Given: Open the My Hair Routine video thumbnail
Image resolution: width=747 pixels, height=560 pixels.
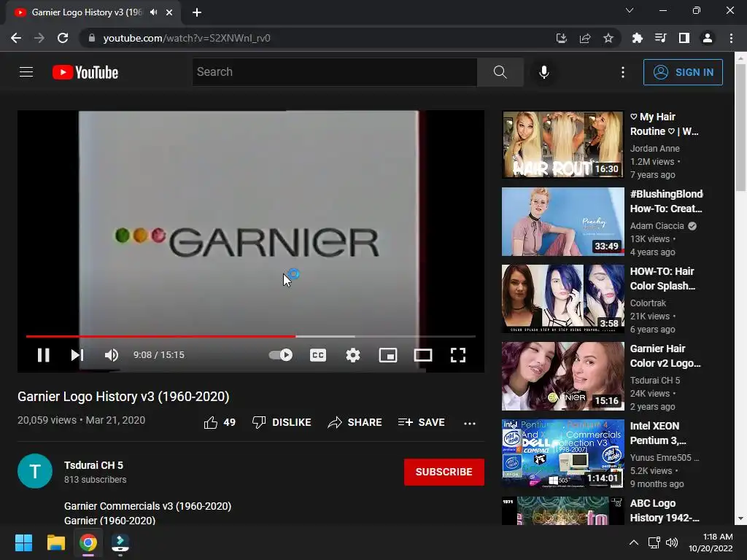Looking at the screenshot, I should pos(562,144).
